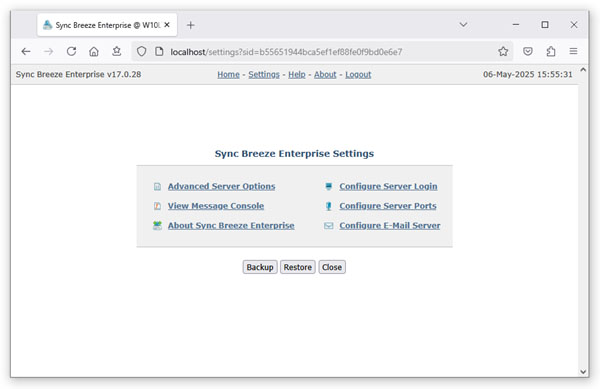Image resolution: width=600 pixels, height=389 pixels.
Task: Click the Backup button
Action: tap(260, 267)
